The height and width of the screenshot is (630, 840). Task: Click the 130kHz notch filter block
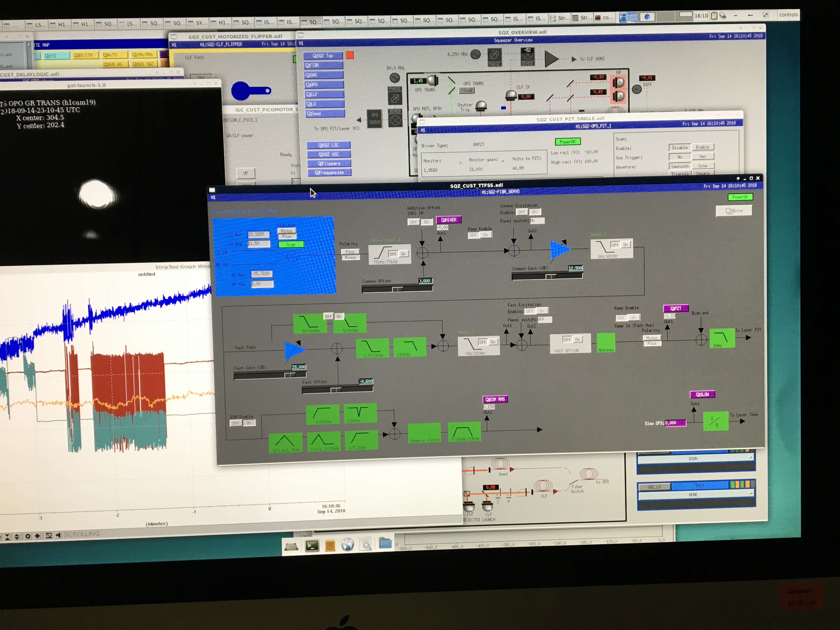[360, 413]
